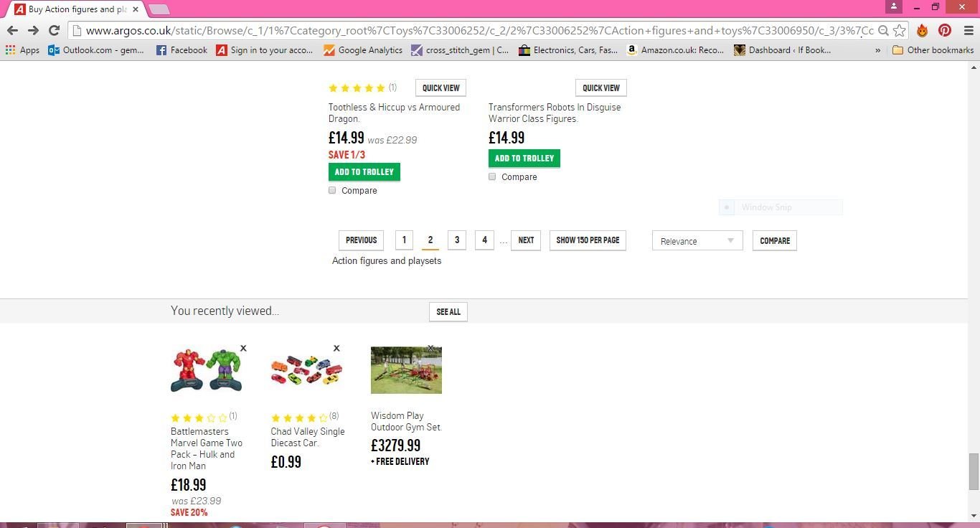Image resolution: width=980 pixels, height=528 pixels.
Task: Show hidden bookmarks with chevron
Action: point(877,50)
